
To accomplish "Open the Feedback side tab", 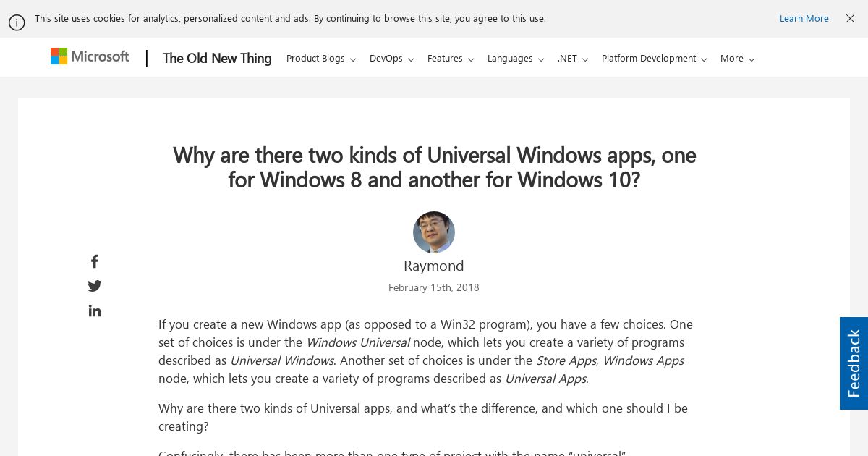I will (x=854, y=363).
